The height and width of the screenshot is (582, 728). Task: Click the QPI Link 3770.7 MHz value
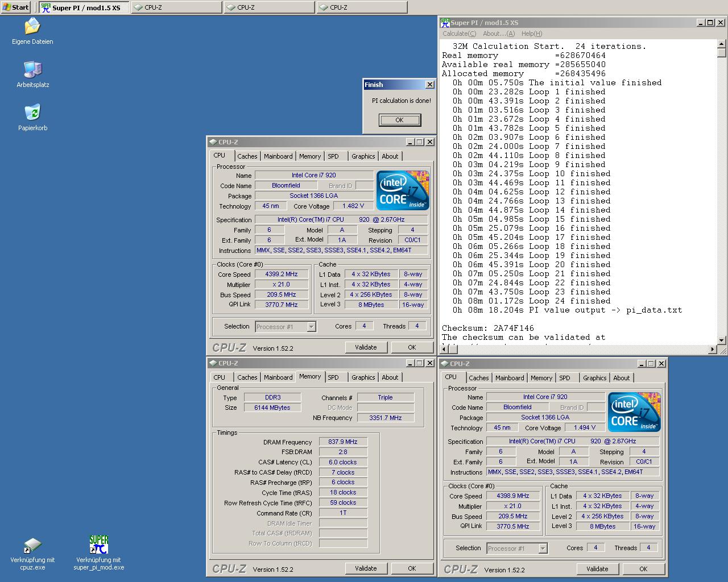[282, 305]
